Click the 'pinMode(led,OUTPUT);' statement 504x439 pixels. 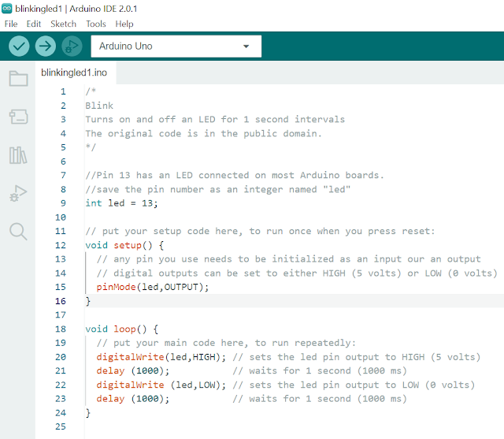[x=153, y=287]
